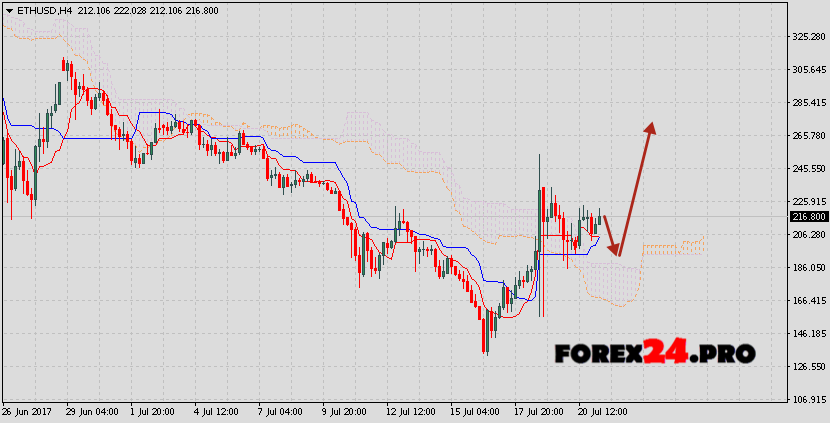The height and width of the screenshot is (423, 830).
Task: Click the downward red forecast arrow tip
Action: (x=617, y=253)
